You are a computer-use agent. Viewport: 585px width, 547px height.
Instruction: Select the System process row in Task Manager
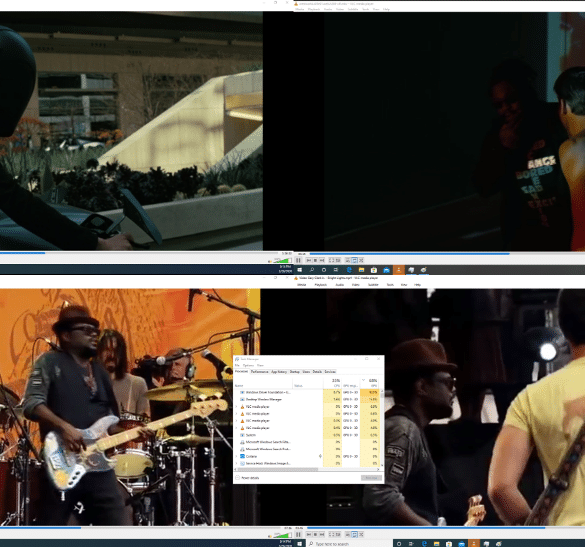307,435
